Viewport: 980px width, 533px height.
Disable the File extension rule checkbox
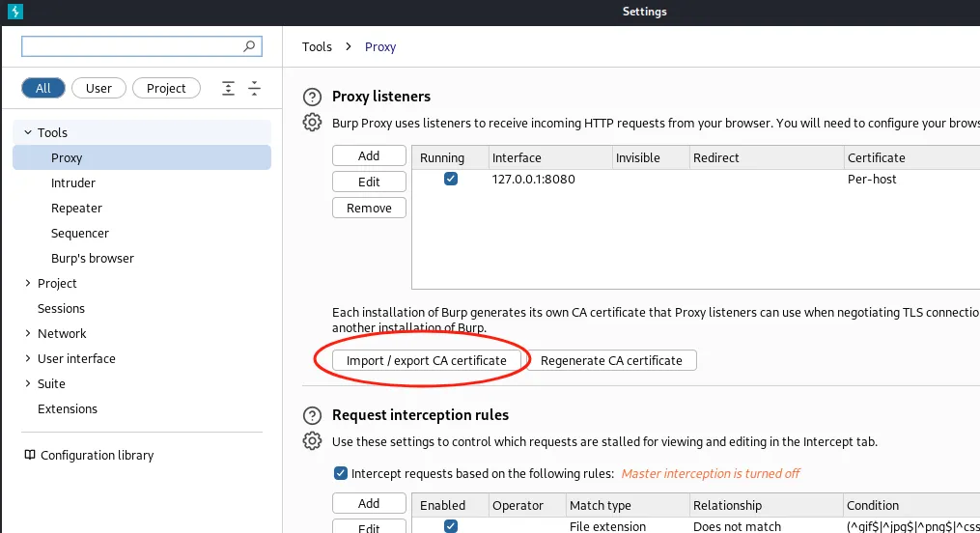[451, 526]
